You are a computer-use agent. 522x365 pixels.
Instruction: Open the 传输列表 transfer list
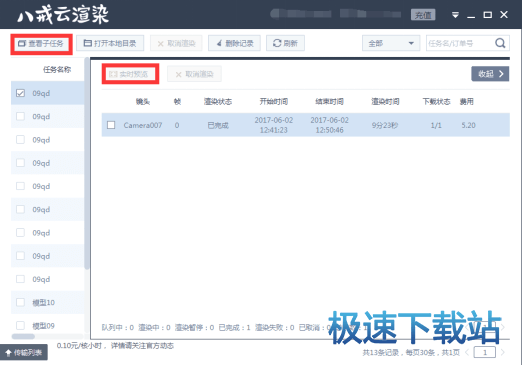(x=24, y=352)
